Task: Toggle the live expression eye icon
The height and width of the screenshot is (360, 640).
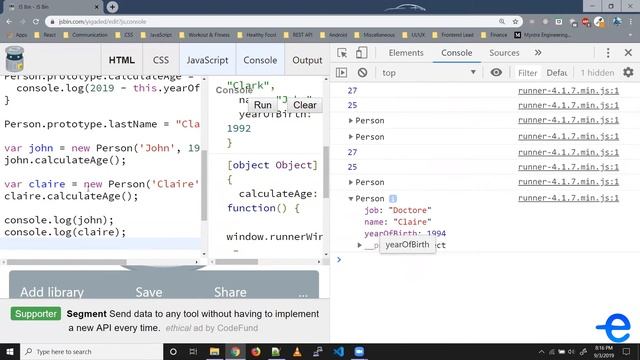Action: point(496,73)
